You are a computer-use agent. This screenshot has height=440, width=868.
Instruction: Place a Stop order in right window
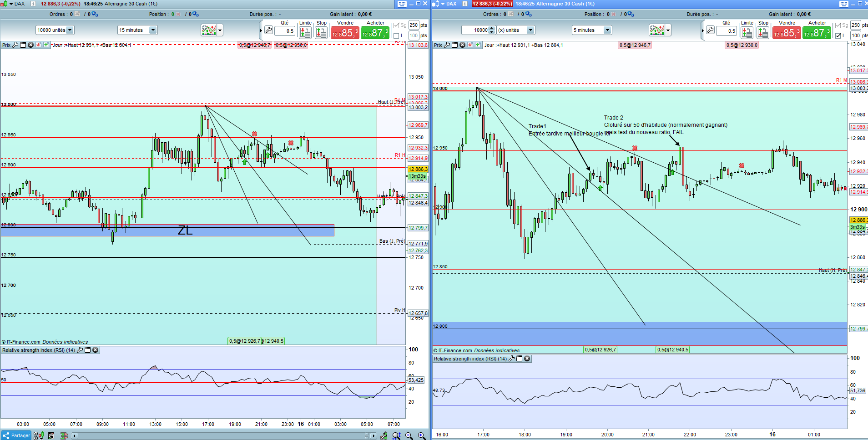pos(762,32)
